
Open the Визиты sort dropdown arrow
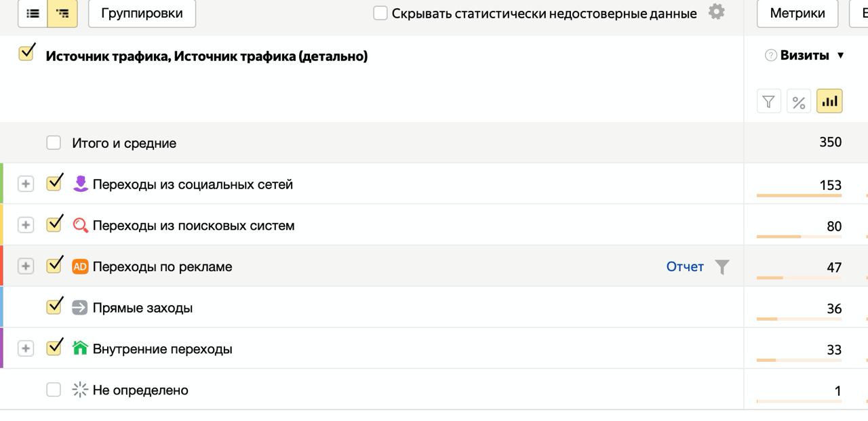pos(841,56)
